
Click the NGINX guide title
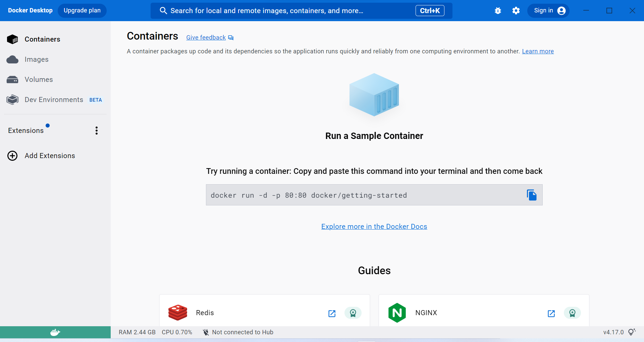click(x=426, y=313)
